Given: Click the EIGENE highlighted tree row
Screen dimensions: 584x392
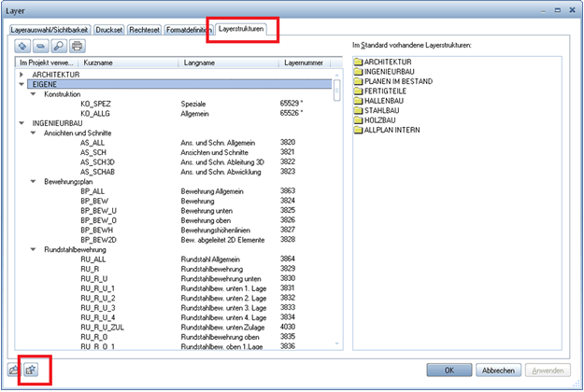Looking at the screenshot, I should click(x=179, y=84).
